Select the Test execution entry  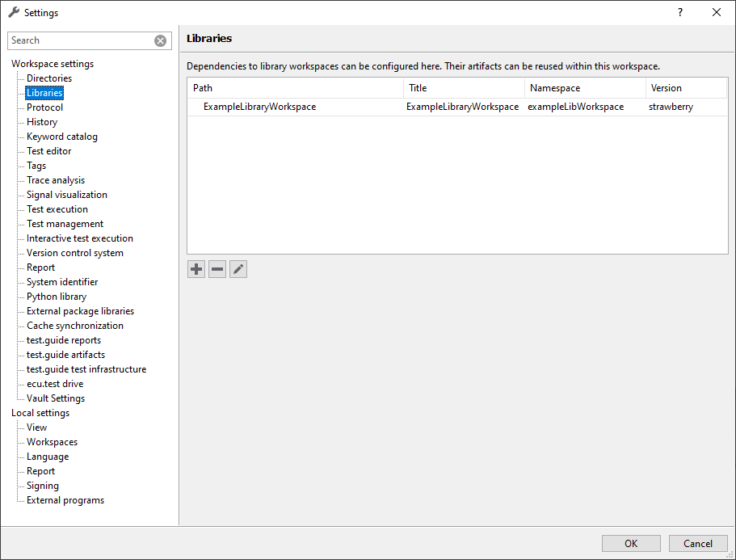pyautogui.click(x=57, y=209)
